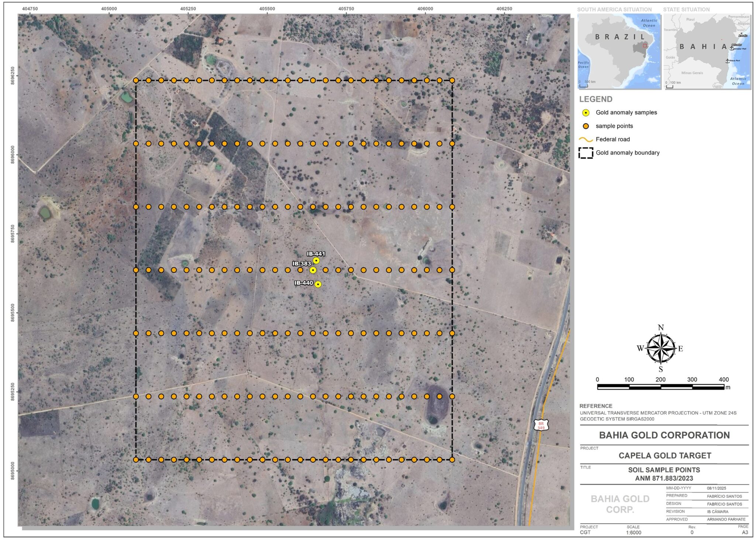The height and width of the screenshot is (540, 756).
Task: Click the compass rose north arrow graphic
Action: click(661, 348)
